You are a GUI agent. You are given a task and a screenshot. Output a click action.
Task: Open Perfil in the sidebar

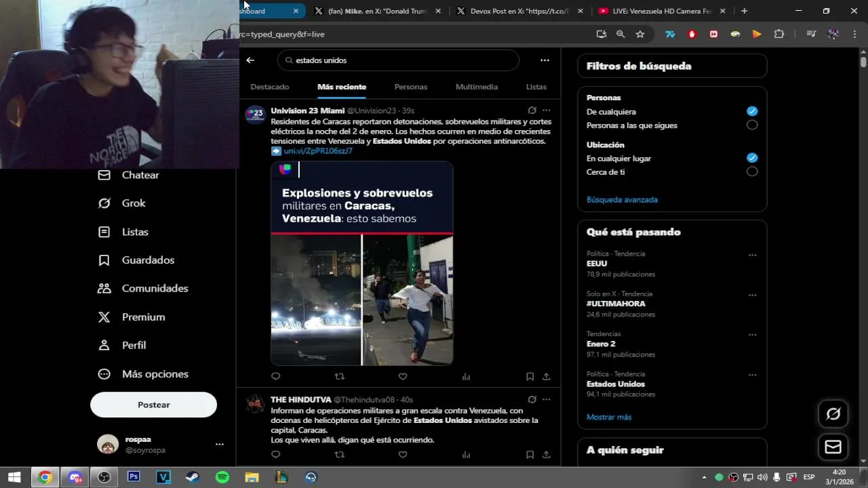click(121, 346)
